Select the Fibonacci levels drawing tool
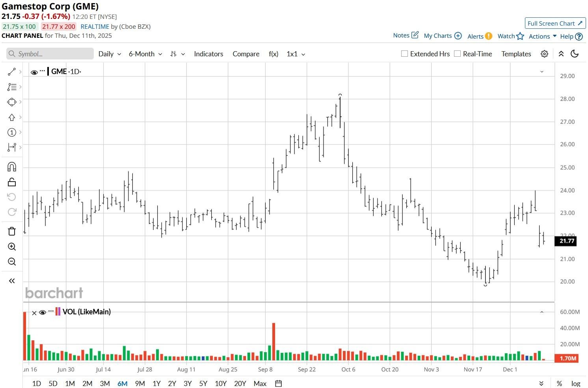Viewport: 588px width, 388px height. tap(12, 87)
